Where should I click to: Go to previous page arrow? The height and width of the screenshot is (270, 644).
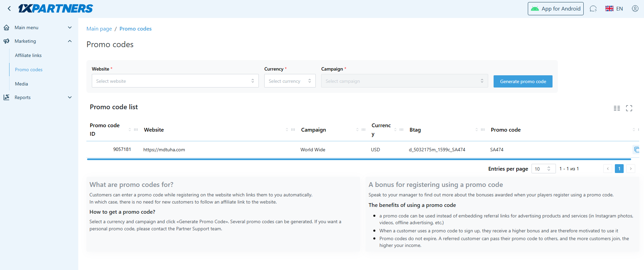[x=608, y=169]
